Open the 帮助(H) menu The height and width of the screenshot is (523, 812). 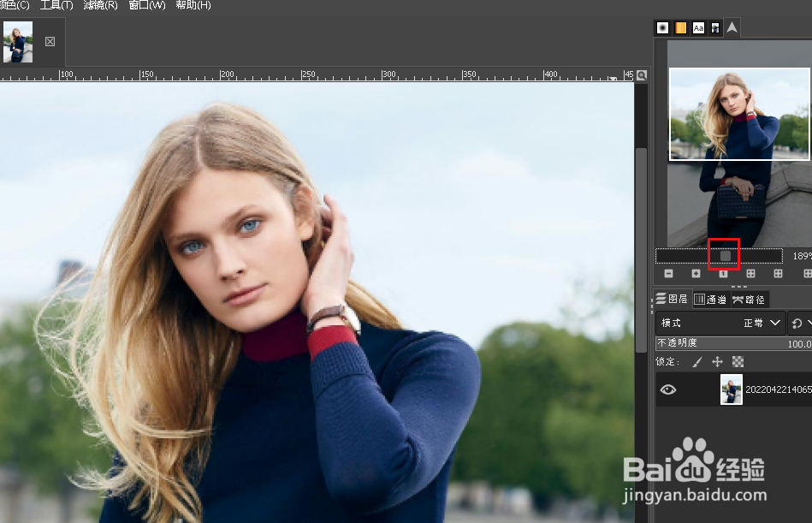[193, 5]
